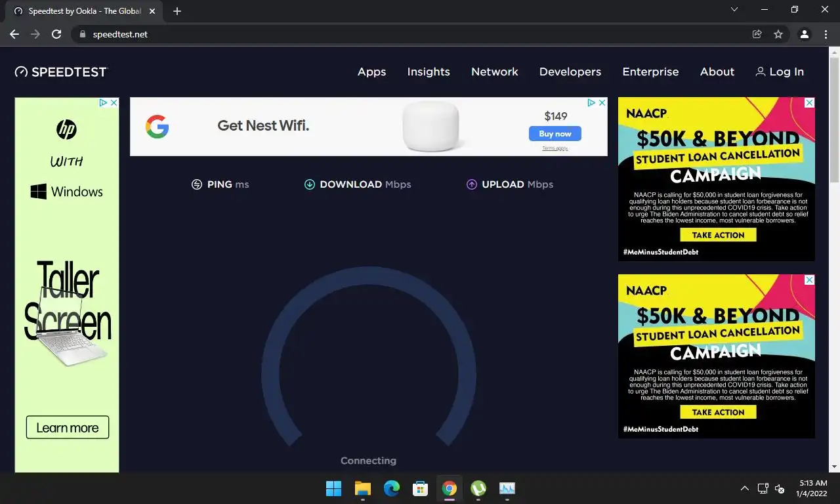Click the site security lock icon
The image size is (840, 504).
(82, 34)
